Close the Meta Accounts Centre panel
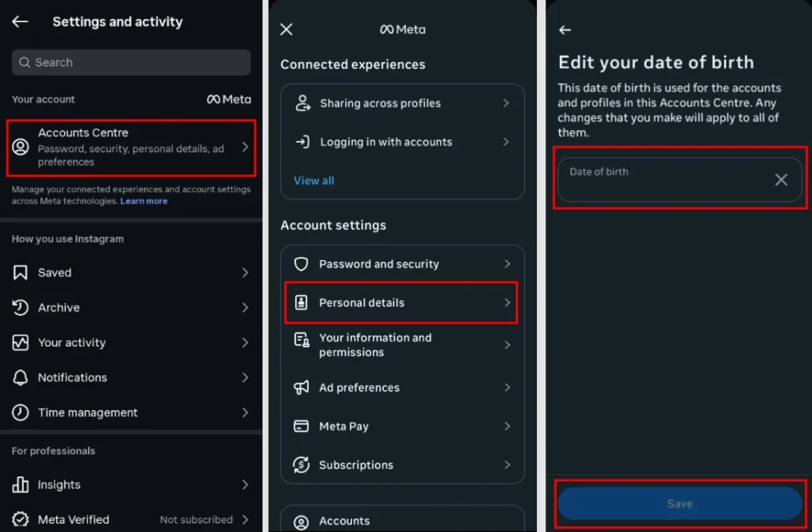This screenshot has height=532, width=812. pos(286,29)
